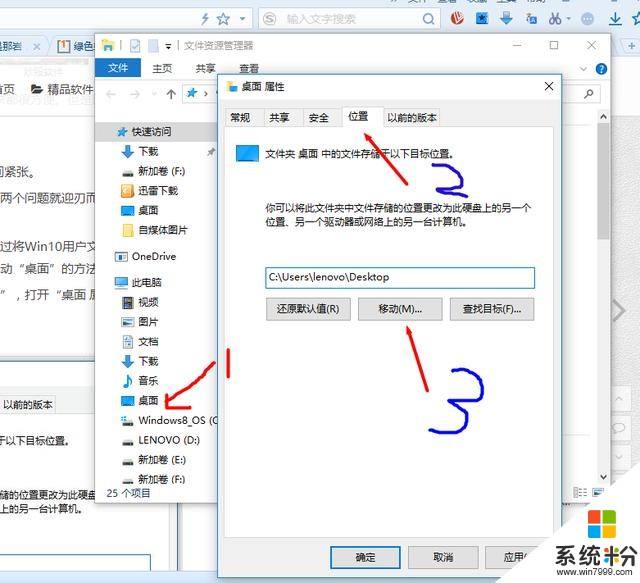Click the red round browser extension icon
This screenshot has width=640, height=583.
(x=457, y=18)
